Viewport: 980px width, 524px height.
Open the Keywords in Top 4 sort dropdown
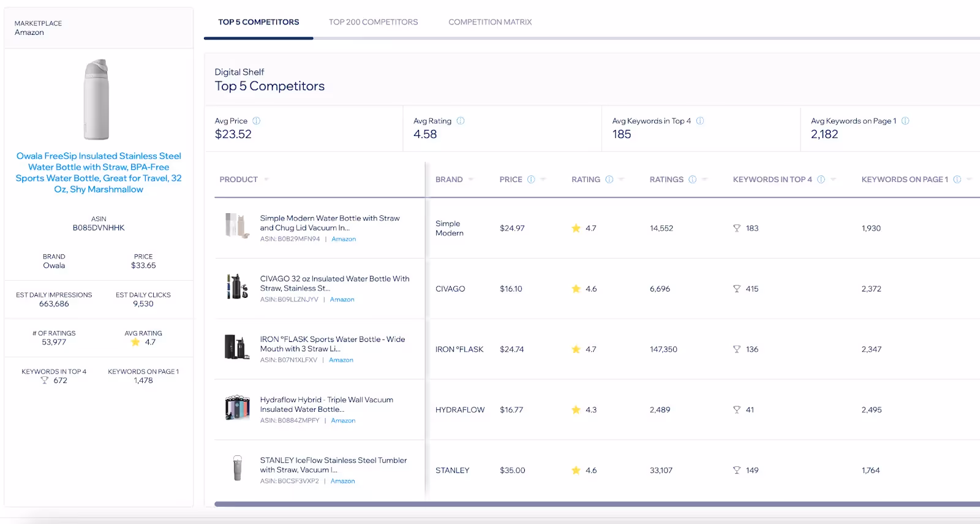coord(834,180)
